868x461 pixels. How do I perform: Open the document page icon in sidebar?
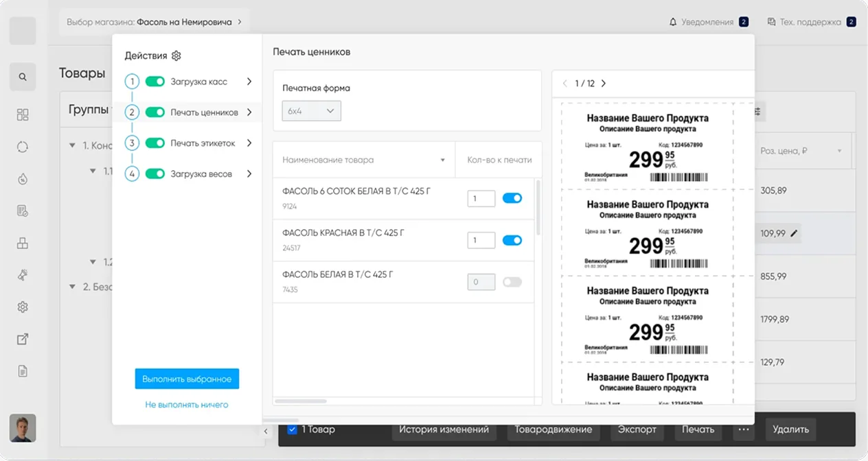click(x=23, y=371)
